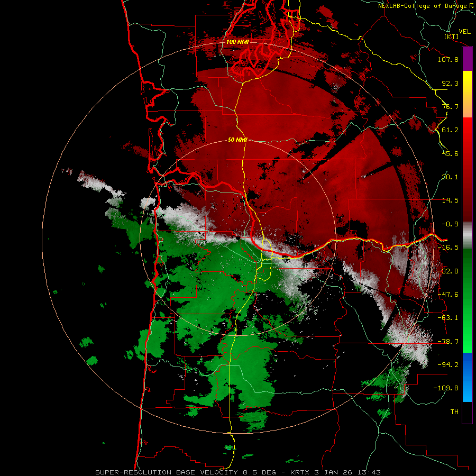Select the -109.8 legend value
Screen dimensions: 476x476
[x=446, y=388]
